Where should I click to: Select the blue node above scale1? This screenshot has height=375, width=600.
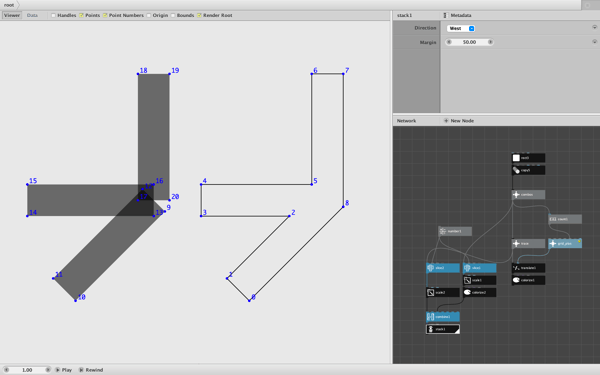(x=479, y=268)
